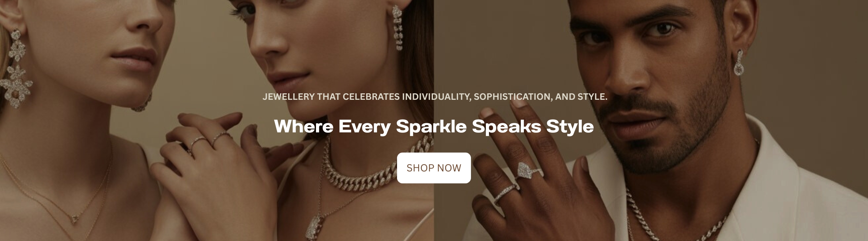Click the woman's hand resting on shoulder

point(217,146)
